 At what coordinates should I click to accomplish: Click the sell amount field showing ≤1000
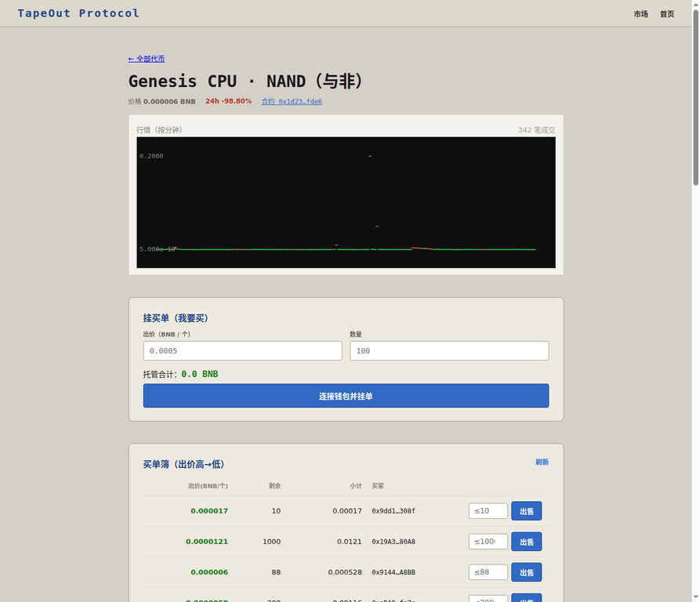pyautogui.click(x=488, y=542)
